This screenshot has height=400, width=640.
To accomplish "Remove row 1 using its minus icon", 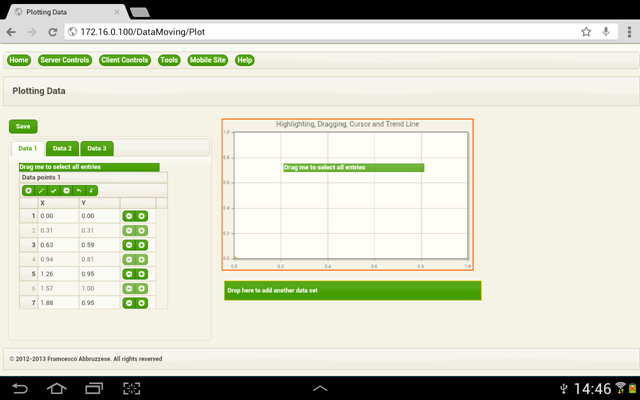I will click(x=129, y=216).
